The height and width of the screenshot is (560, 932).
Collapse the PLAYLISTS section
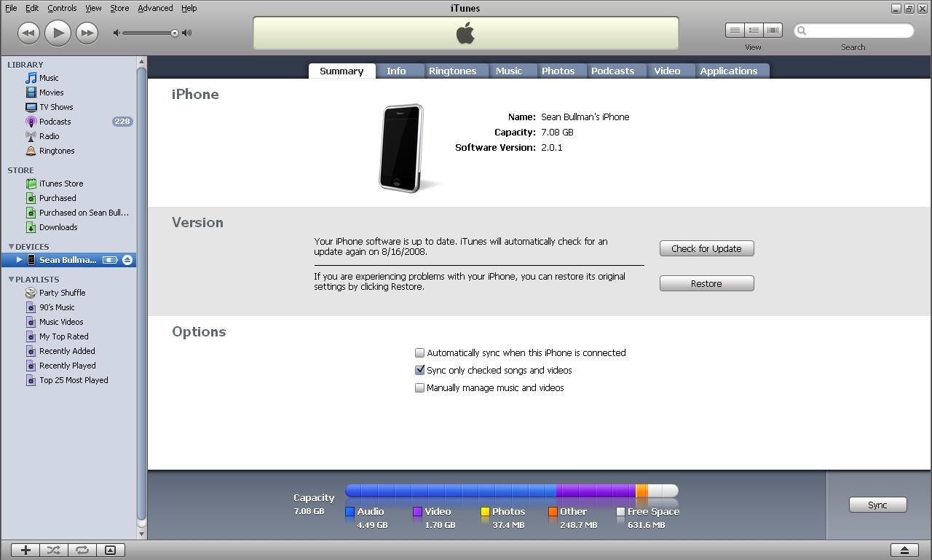10,279
